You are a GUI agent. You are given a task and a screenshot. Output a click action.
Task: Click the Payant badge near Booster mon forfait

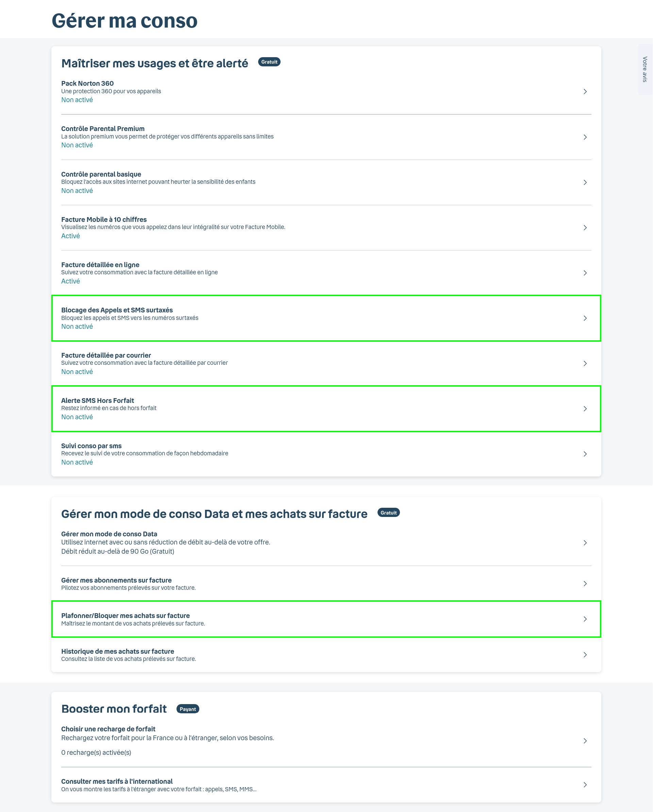click(187, 709)
